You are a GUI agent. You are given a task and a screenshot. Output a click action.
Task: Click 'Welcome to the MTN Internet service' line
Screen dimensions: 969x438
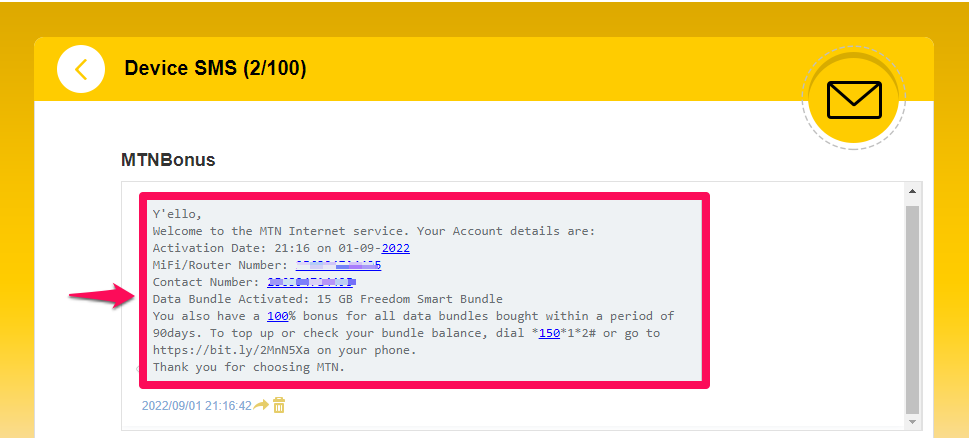point(374,232)
